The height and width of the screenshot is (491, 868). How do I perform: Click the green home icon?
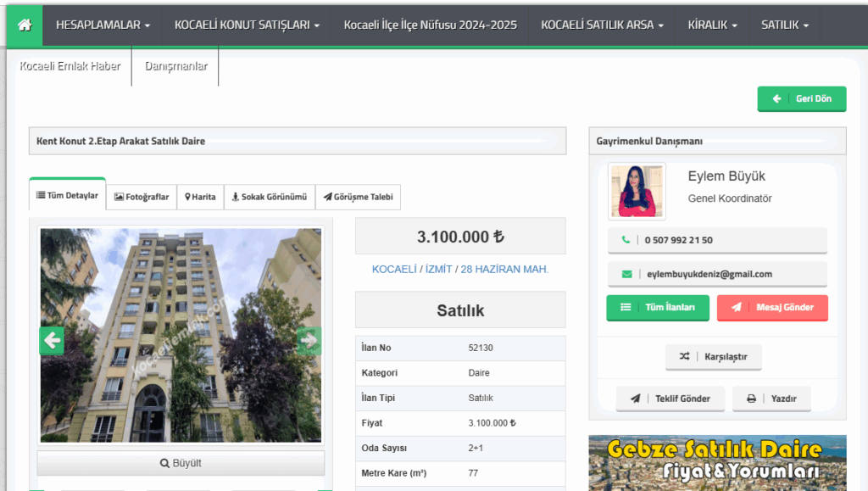(x=25, y=25)
